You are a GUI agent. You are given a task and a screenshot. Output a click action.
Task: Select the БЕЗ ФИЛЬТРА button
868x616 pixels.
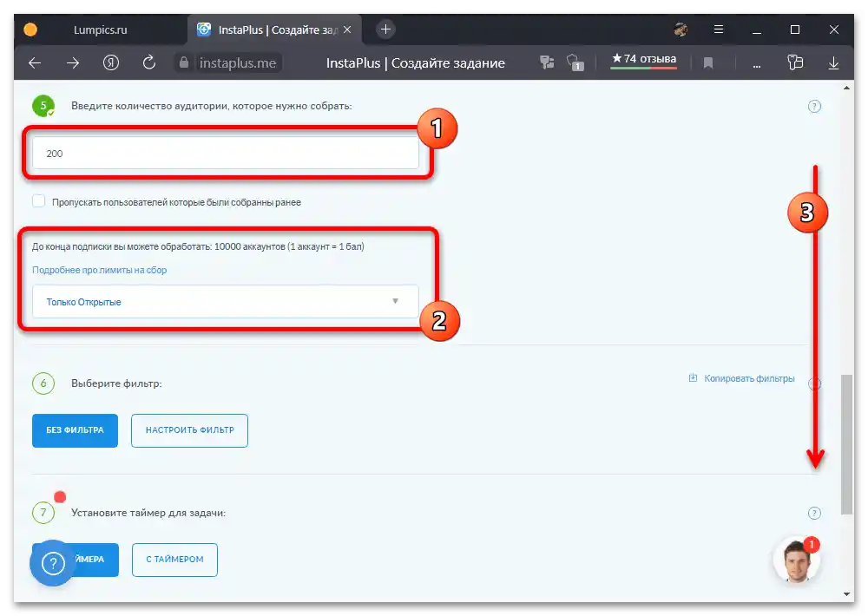click(x=75, y=430)
